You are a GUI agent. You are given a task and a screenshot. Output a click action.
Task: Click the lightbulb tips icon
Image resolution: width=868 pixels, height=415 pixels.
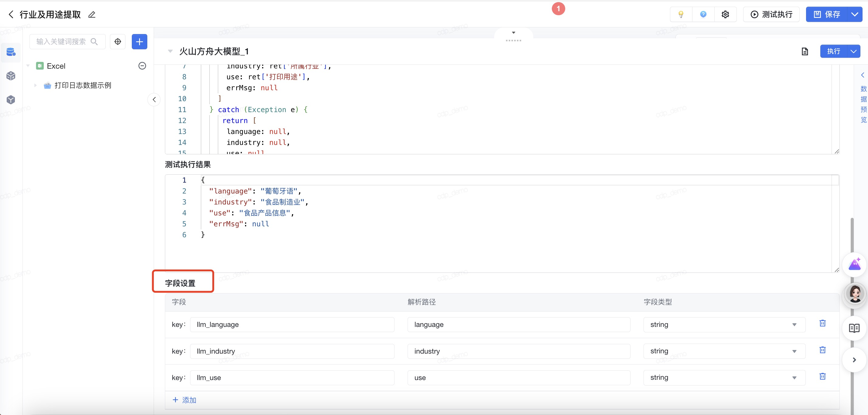click(x=681, y=14)
